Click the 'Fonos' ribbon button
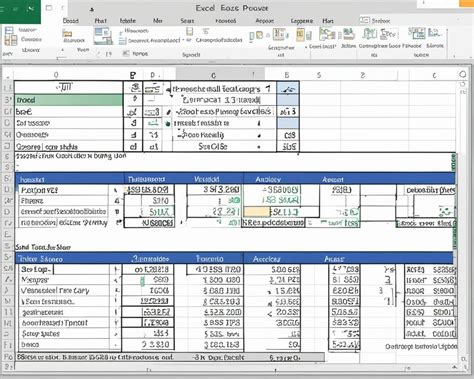 [140, 54]
